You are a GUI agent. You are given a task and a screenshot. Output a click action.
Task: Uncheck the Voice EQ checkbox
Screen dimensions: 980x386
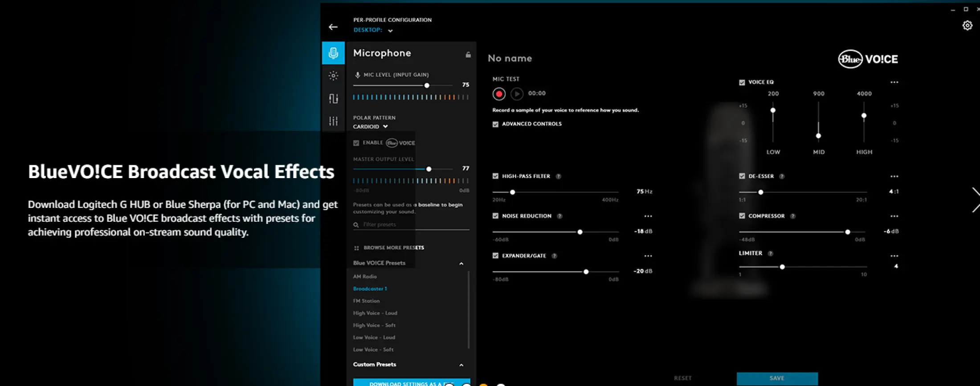pos(742,82)
